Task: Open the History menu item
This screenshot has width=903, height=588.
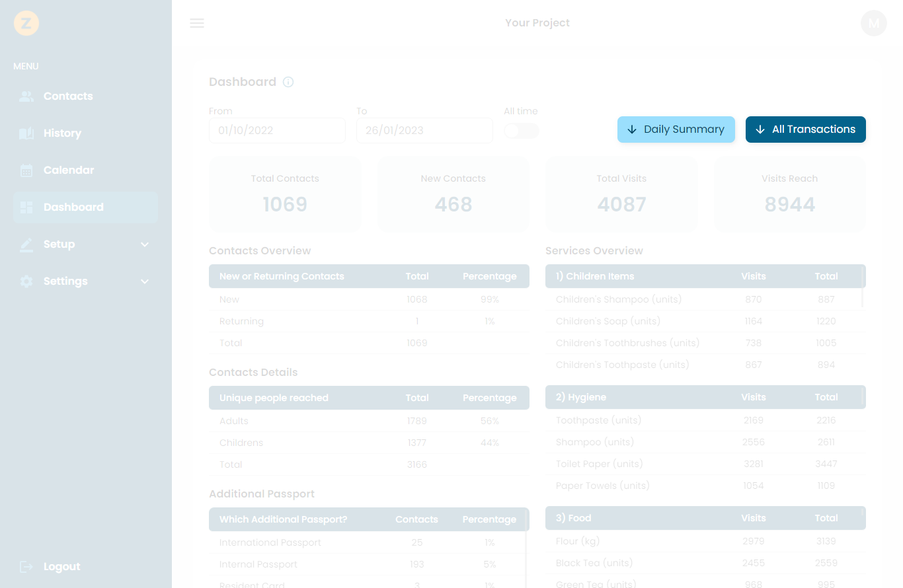Action: pos(62,133)
